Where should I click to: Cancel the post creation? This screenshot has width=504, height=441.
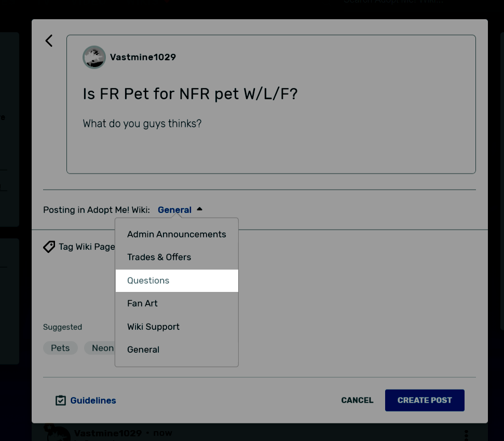coord(357,400)
